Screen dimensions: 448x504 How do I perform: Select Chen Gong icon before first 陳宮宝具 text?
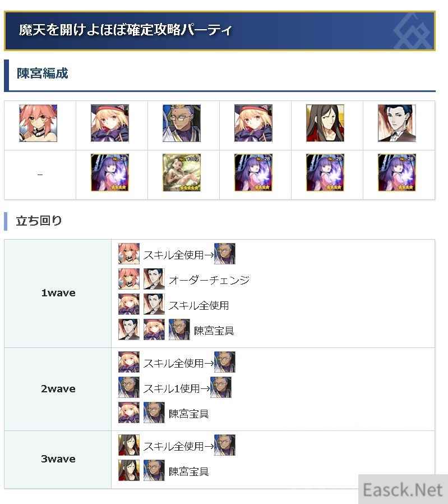[x=179, y=329]
